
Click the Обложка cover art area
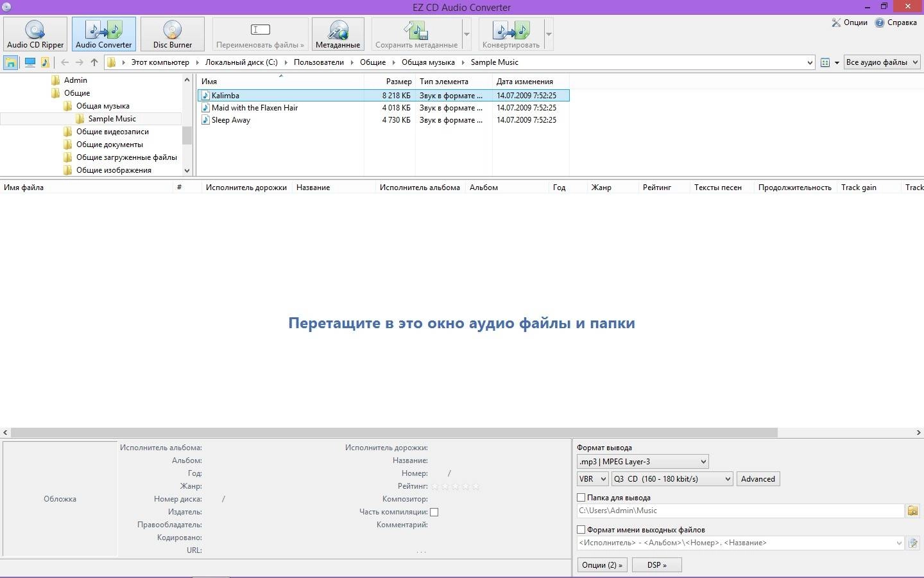click(60, 498)
